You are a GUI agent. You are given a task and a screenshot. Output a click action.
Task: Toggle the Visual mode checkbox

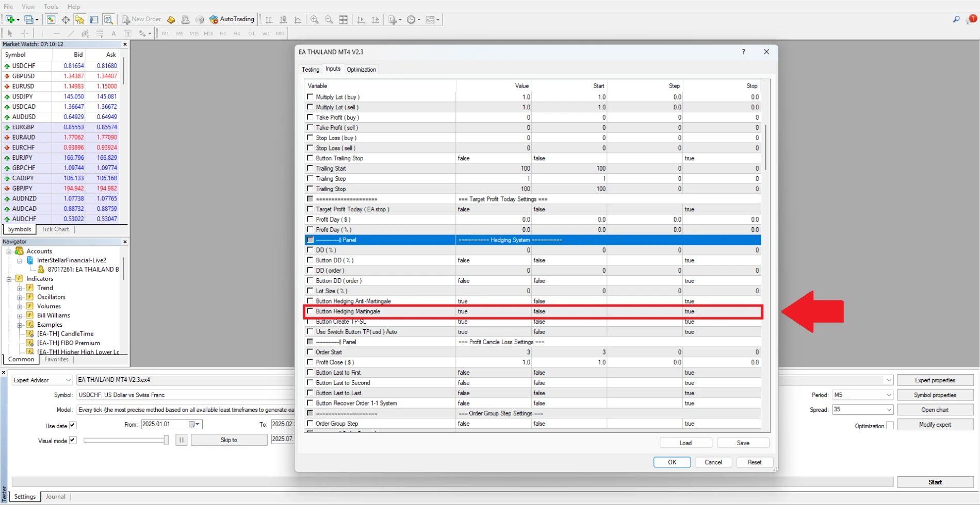point(73,441)
